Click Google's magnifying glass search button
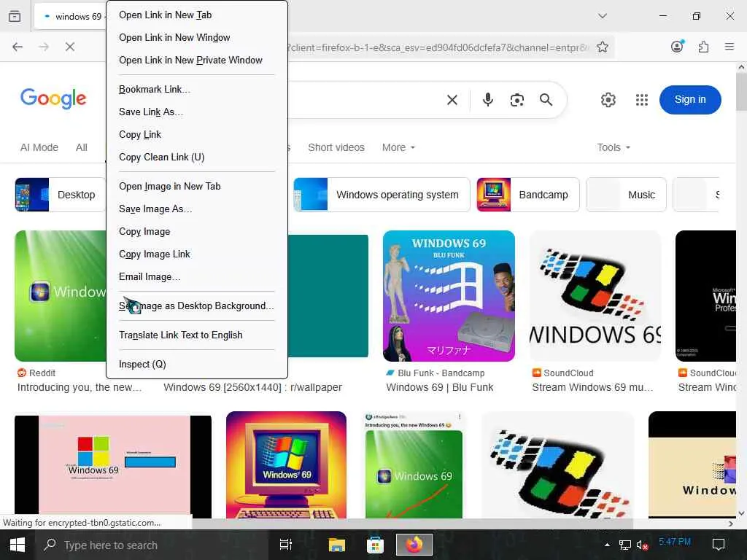 pos(546,99)
